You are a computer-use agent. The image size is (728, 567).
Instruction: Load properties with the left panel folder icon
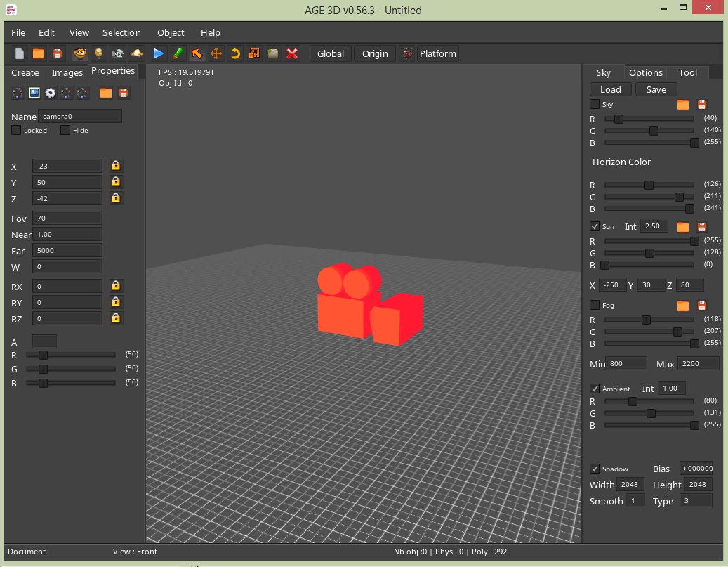106,93
